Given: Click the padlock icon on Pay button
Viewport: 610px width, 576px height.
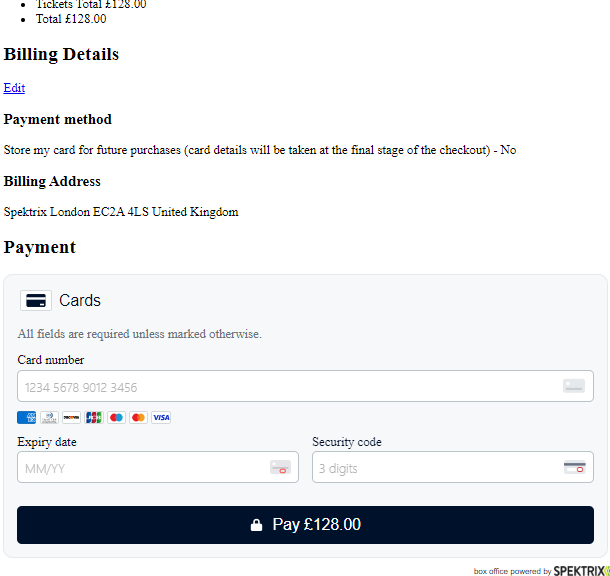Looking at the screenshot, I should (x=256, y=525).
